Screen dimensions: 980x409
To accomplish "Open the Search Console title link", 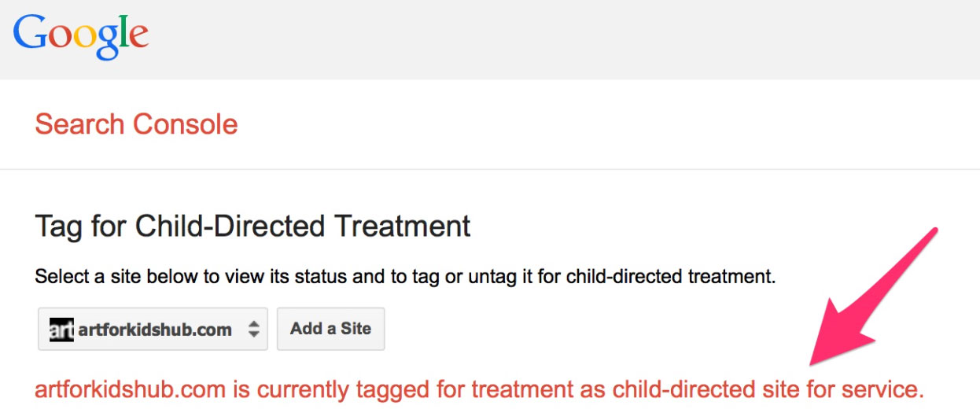I will pos(136,124).
